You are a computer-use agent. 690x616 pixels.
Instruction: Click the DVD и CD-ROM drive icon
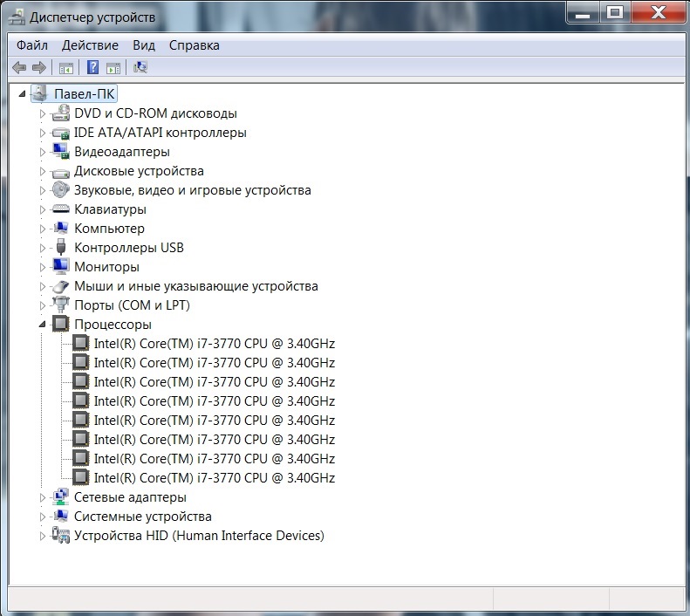pos(60,113)
